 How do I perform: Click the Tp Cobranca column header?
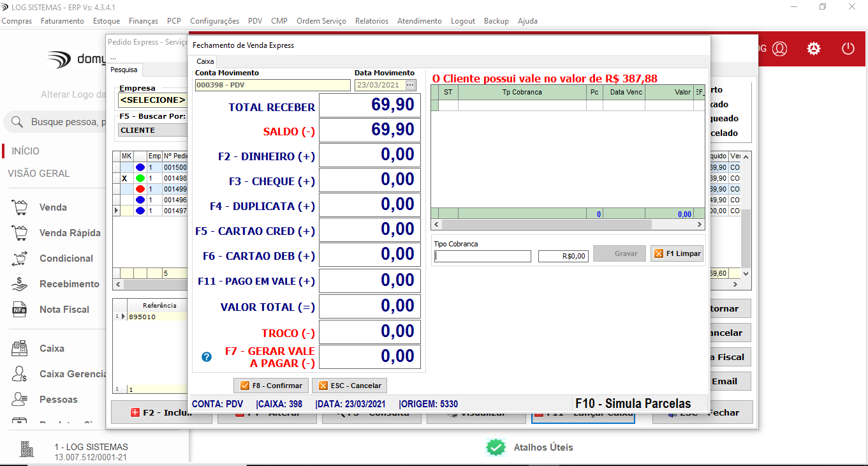point(522,92)
